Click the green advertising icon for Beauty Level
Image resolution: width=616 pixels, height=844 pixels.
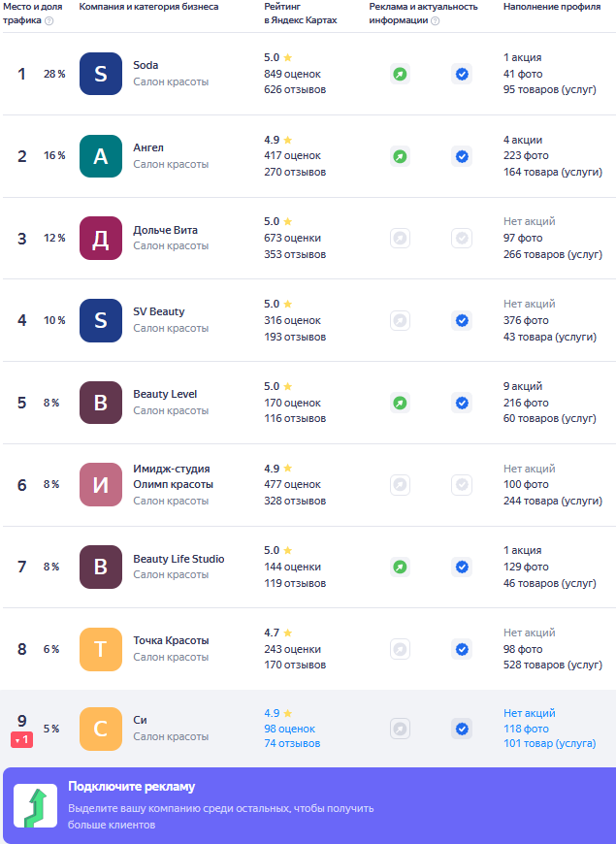pos(400,403)
